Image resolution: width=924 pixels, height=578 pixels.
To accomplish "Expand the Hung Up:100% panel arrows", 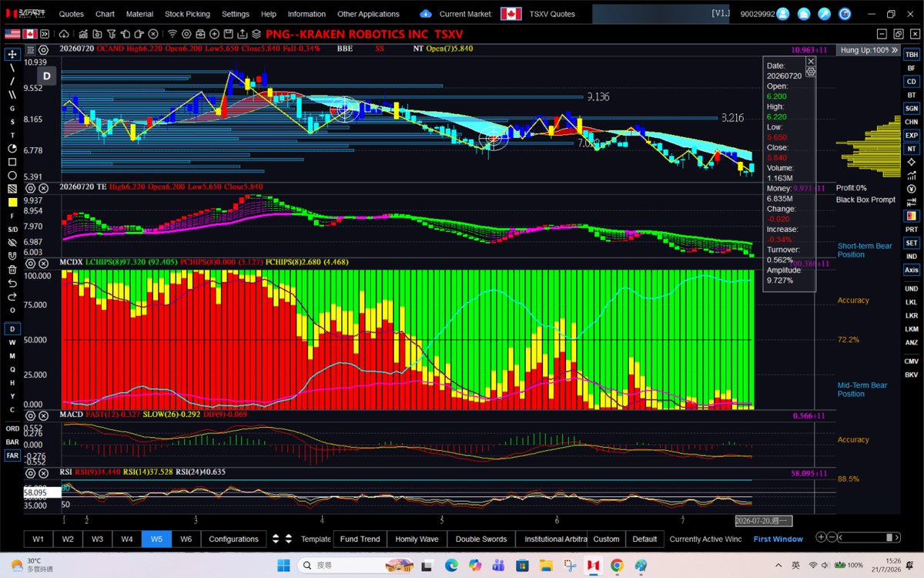I will pos(895,49).
